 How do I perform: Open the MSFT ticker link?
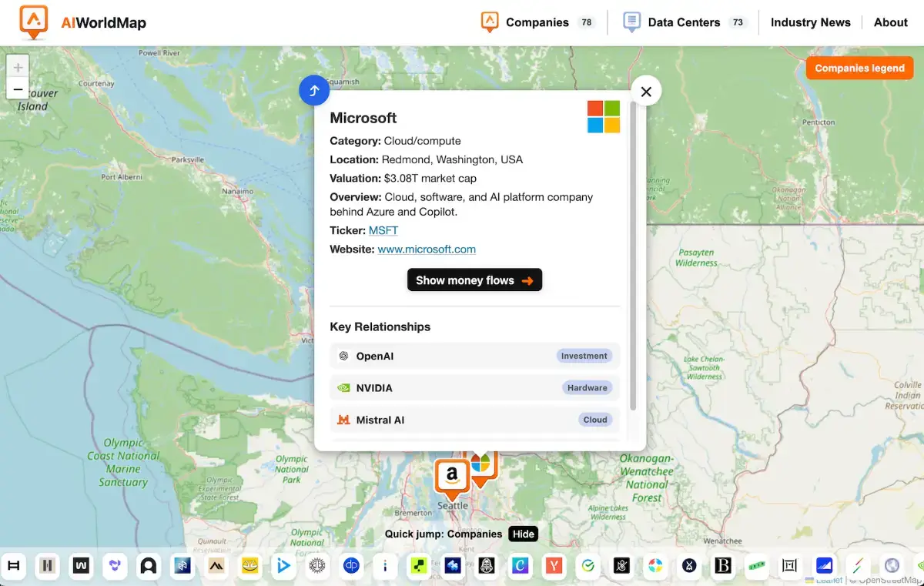[383, 230]
